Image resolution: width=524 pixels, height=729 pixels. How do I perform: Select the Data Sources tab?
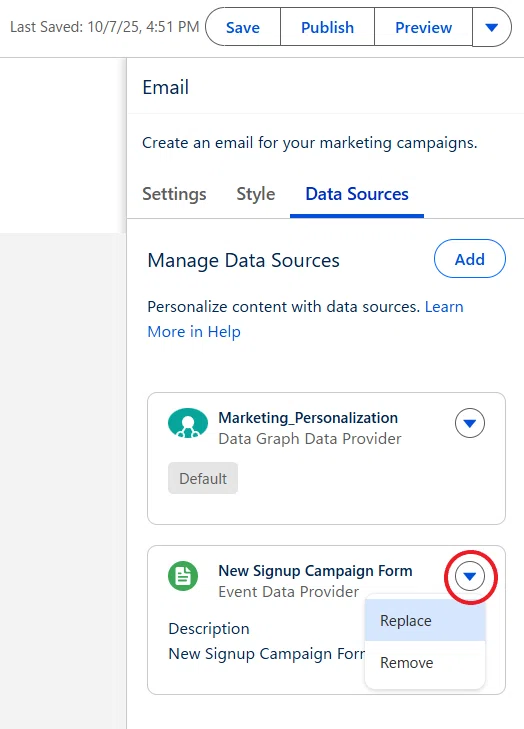357,194
